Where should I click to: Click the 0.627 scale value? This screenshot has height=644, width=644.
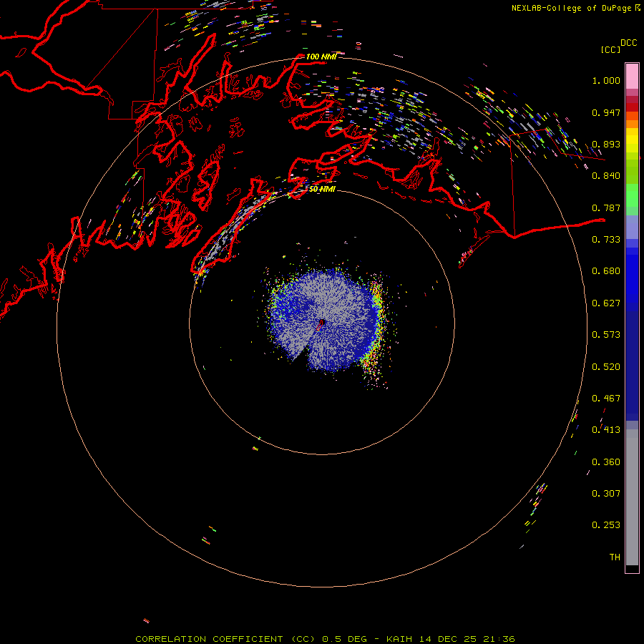pos(606,303)
